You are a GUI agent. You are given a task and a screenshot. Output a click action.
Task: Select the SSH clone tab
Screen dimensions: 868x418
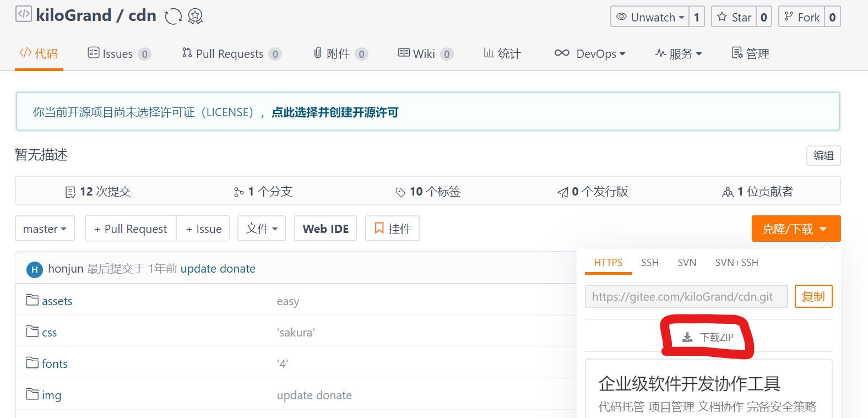click(x=650, y=263)
